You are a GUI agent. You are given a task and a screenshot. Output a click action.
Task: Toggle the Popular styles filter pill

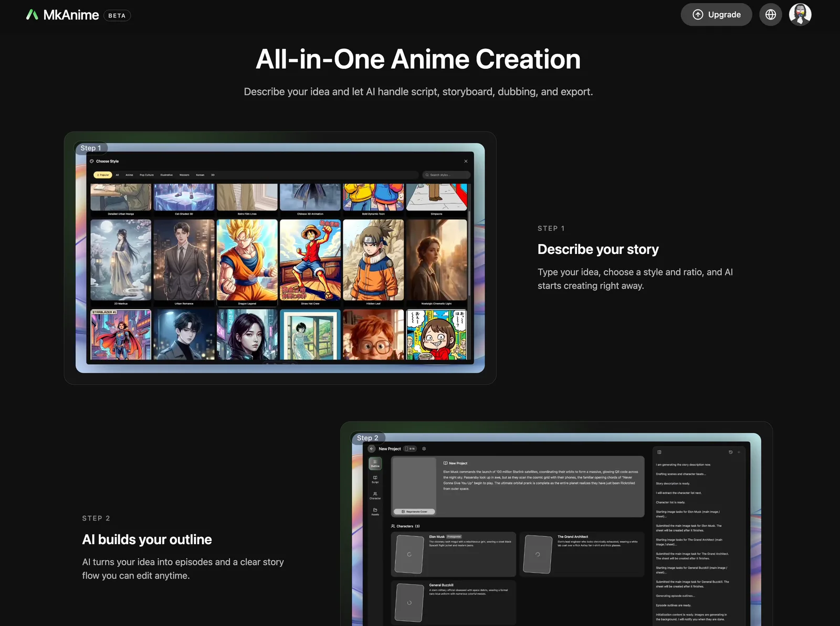pyautogui.click(x=103, y=175)
